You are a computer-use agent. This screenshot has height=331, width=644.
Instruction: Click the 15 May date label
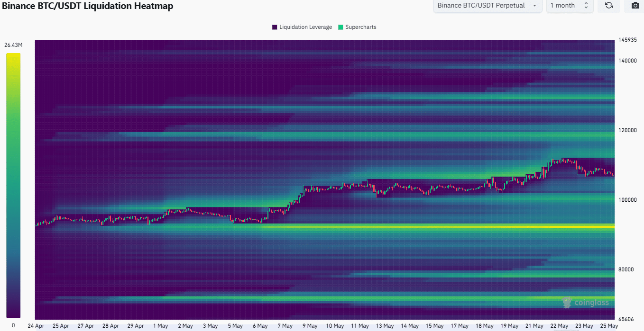click(434, 326)
